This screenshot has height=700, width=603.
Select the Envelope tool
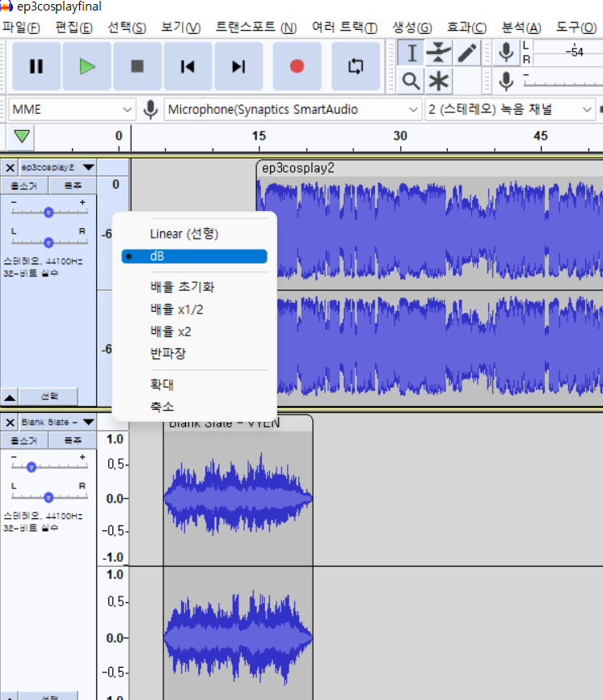pyautogui.click(x=439, y=53)
